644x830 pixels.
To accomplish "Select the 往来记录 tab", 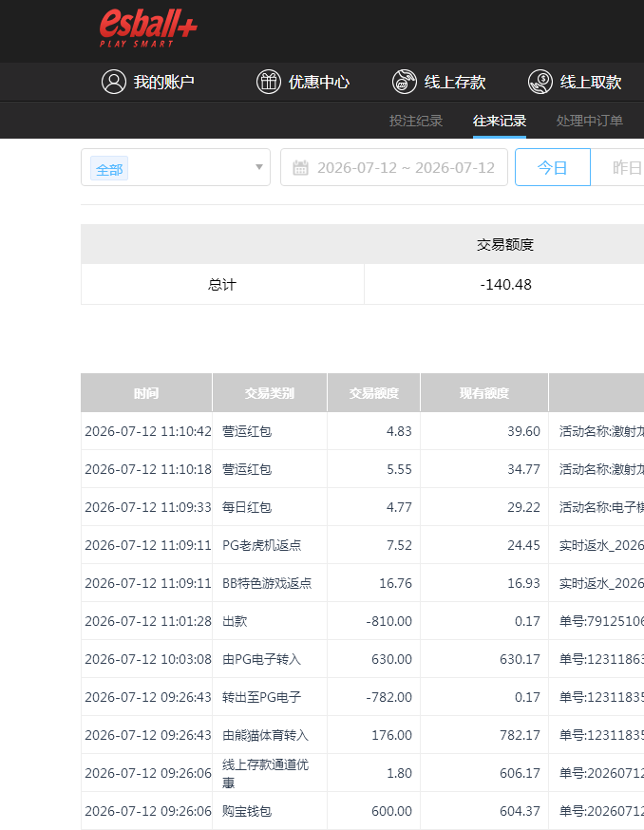I will [x=500, y=121].
